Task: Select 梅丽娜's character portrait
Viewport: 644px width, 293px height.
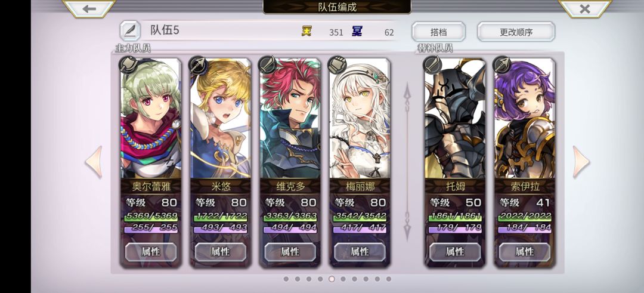Action: [360, 118]
